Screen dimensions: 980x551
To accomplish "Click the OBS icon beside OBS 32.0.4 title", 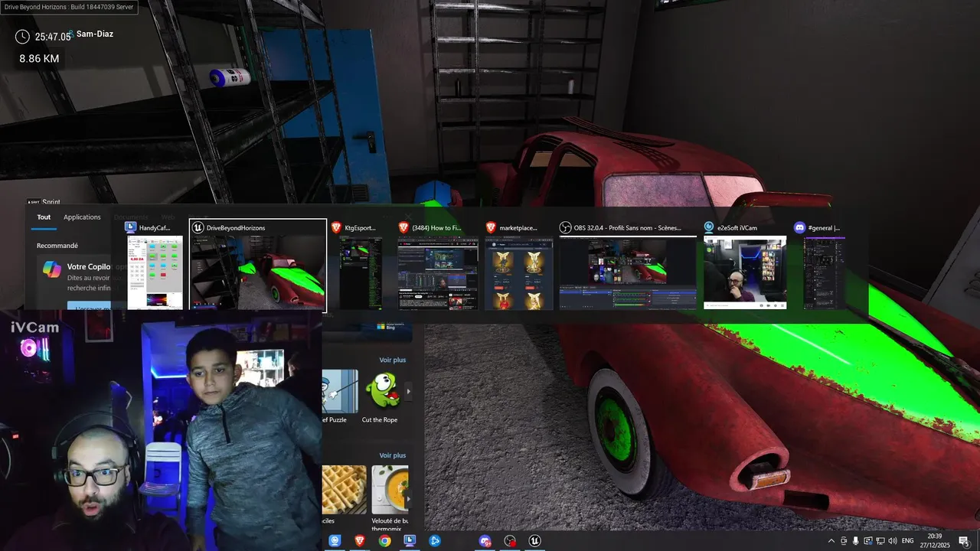I will click(565, 227).
